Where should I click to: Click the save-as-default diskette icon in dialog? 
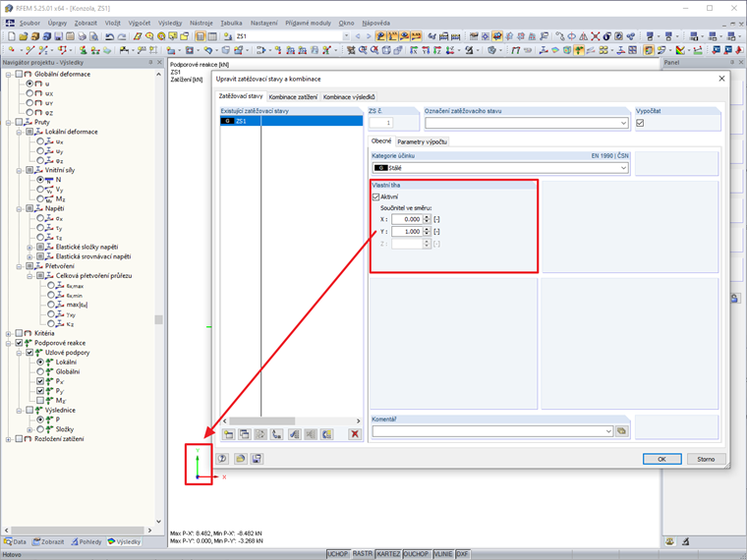click(257, 459)
